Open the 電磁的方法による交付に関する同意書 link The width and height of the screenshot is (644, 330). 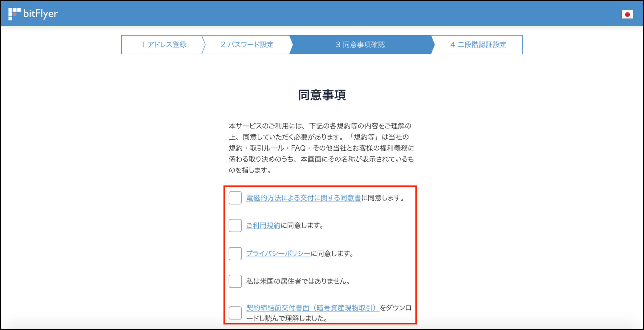pyautogui.click(x=304, y=198)
